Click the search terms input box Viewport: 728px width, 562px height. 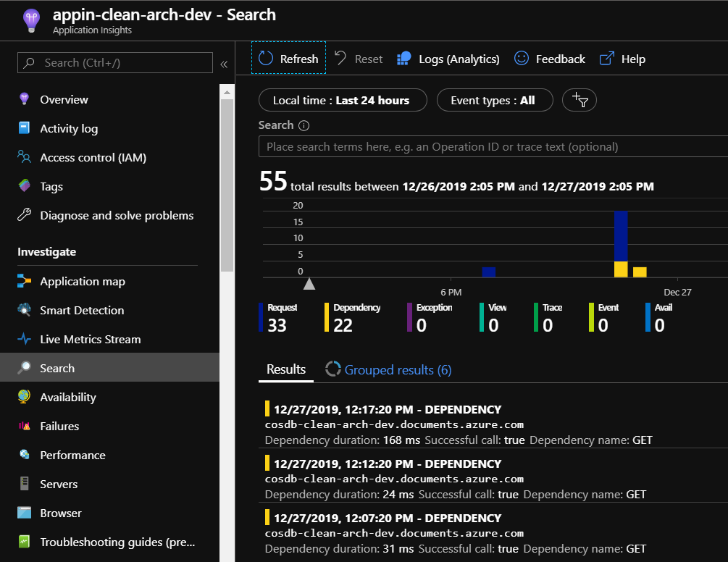pos(493,146)
